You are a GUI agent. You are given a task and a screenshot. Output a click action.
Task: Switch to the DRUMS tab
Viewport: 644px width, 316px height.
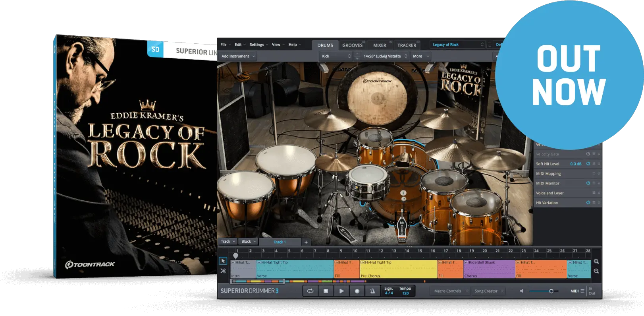(x=325, y=45)
